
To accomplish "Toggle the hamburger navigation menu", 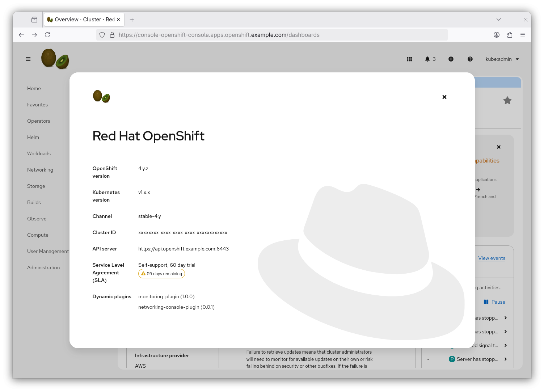I will coord(28,59).
